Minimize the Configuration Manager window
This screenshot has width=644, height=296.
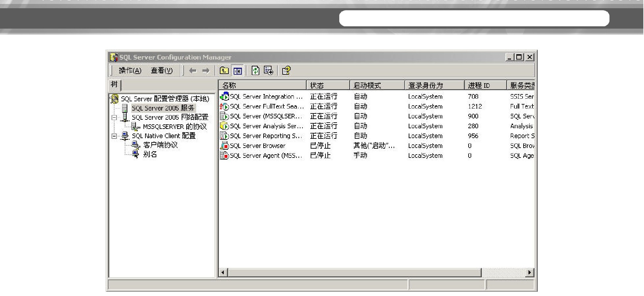coord(510,57)
